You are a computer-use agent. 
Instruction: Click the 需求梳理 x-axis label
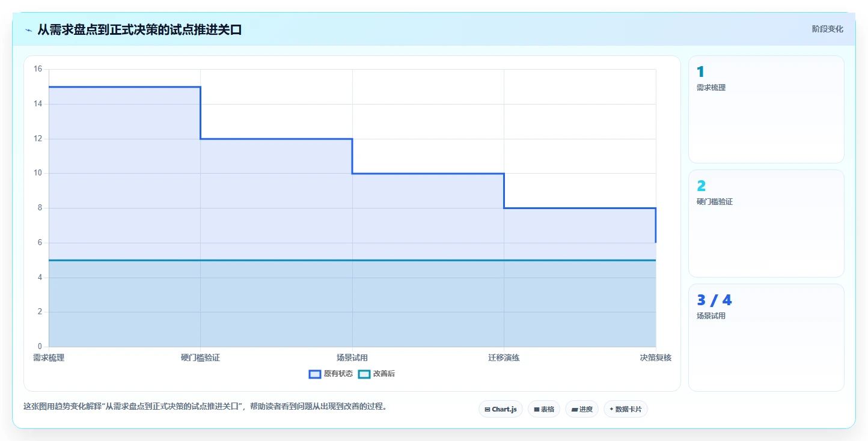coord(49,357)
